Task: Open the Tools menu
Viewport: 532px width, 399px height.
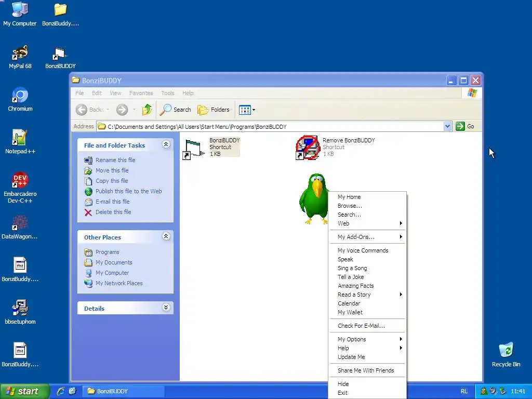Action: coord(168,93)
